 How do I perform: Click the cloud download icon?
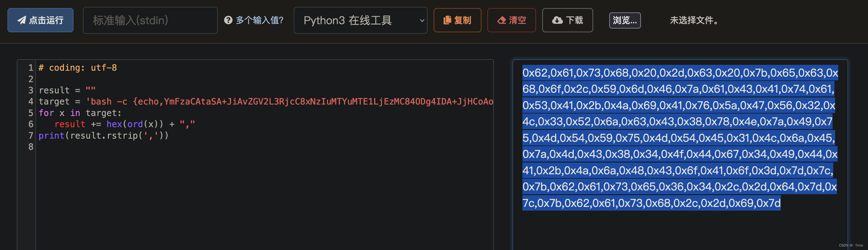tap(557, 20)
